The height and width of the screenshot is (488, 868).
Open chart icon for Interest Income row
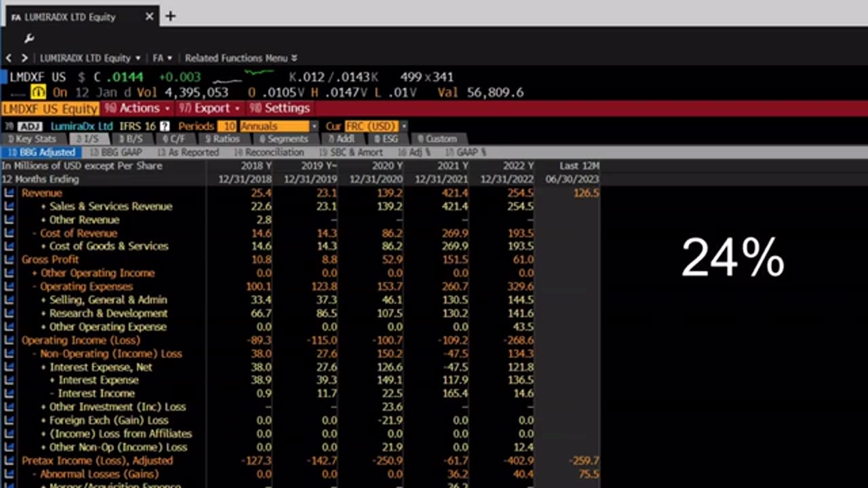coord(9,393)
